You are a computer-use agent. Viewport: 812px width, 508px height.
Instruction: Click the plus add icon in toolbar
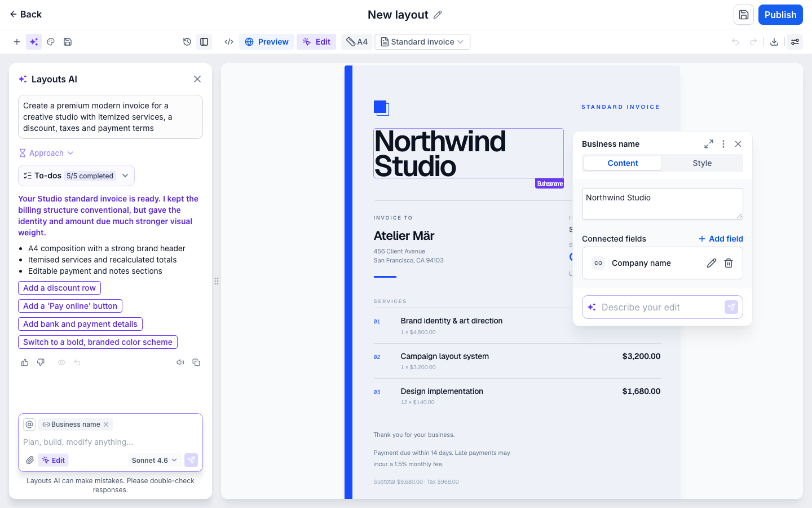[17, 42]
